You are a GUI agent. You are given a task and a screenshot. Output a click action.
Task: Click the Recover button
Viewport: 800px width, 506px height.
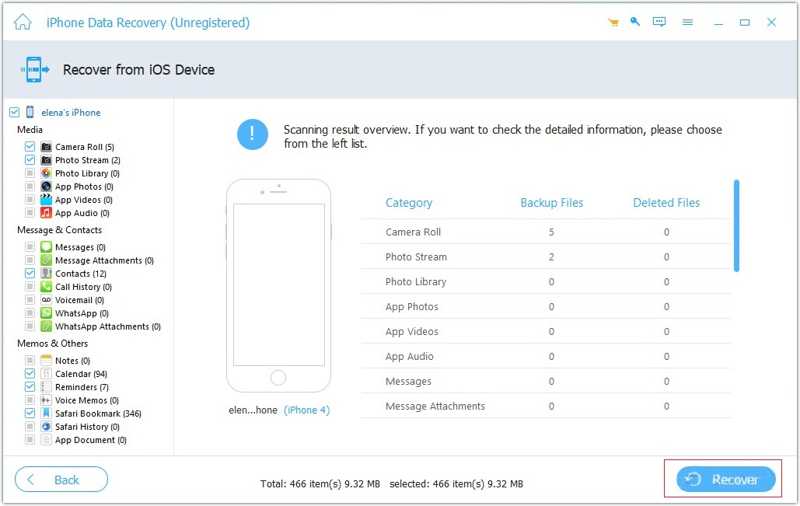coord(726,479)
